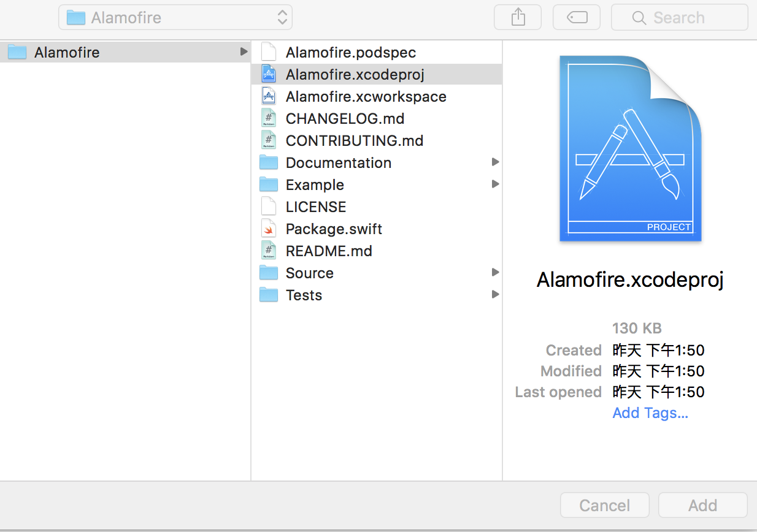757x532 pixels.
Task: Select the CONTRIBUTING.md file name
Action: click(355, 141)
